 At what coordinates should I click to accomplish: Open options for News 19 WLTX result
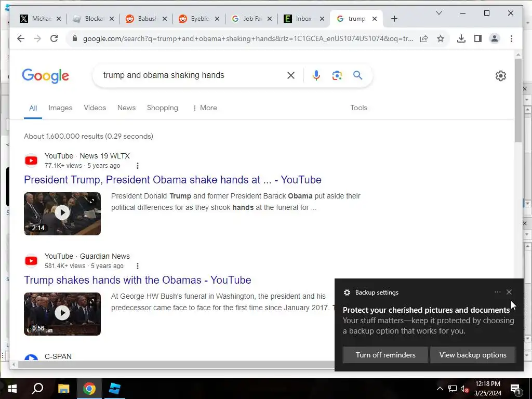pos(137,166)
